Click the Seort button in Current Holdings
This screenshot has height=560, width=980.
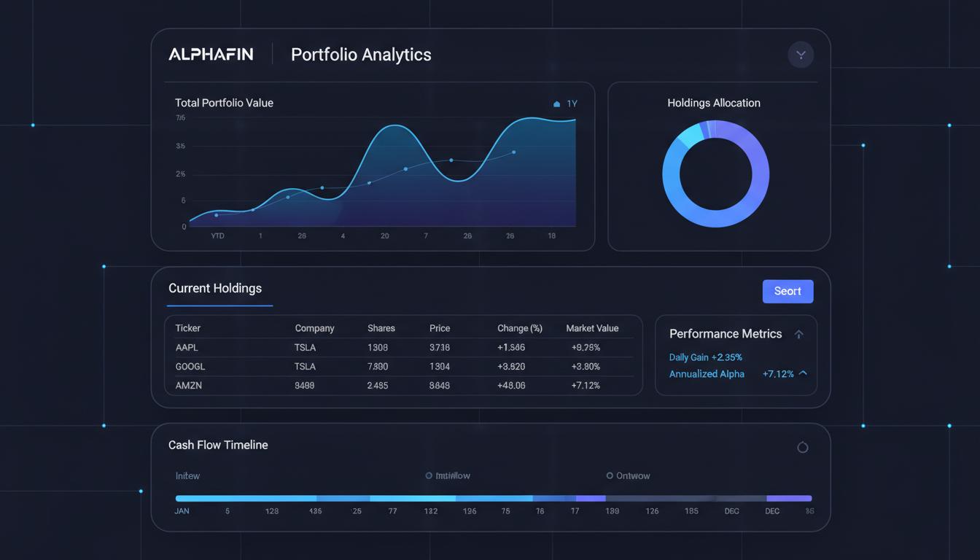pyautogui.click(x=787, y=291)
